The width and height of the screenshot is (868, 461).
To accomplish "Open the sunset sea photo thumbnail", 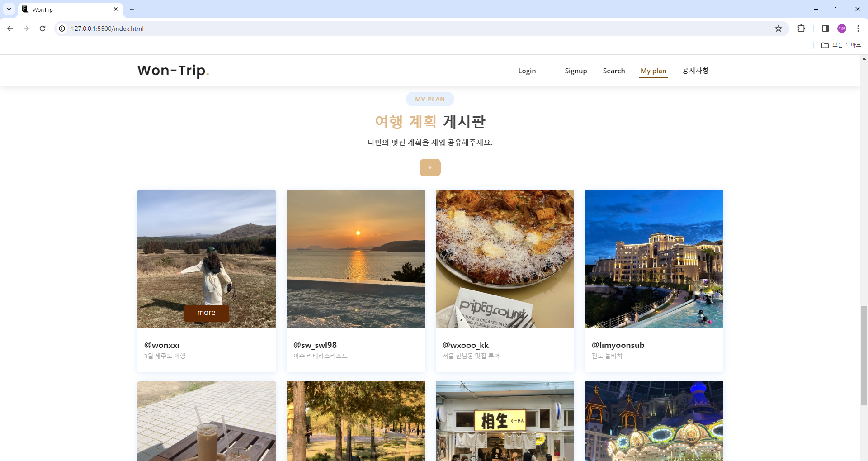I will click(356, 259).
